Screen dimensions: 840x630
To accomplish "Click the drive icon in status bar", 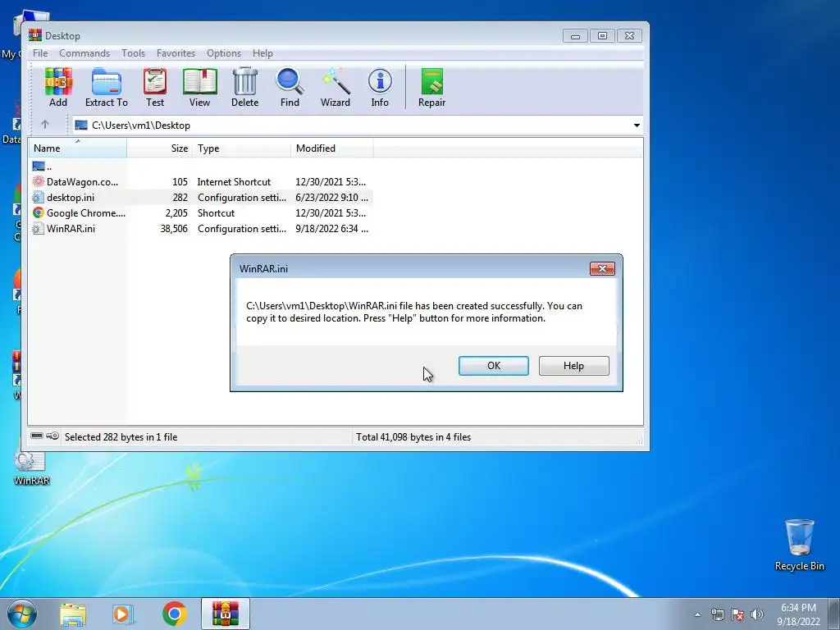I will (x=36, y=436).
